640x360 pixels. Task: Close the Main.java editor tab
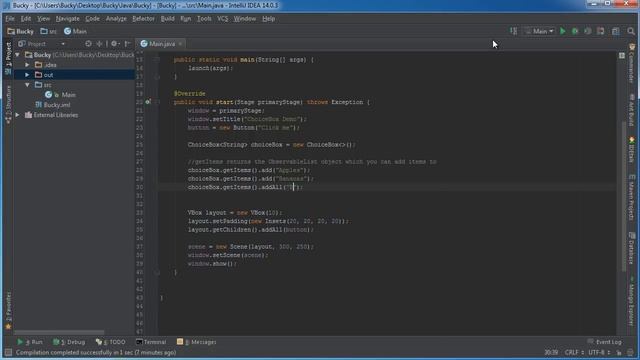tap(180, 44)
